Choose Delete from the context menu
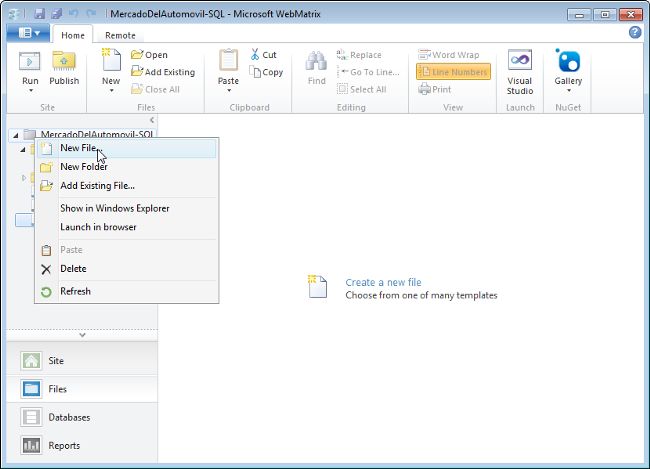 click(x=126, y=269)
